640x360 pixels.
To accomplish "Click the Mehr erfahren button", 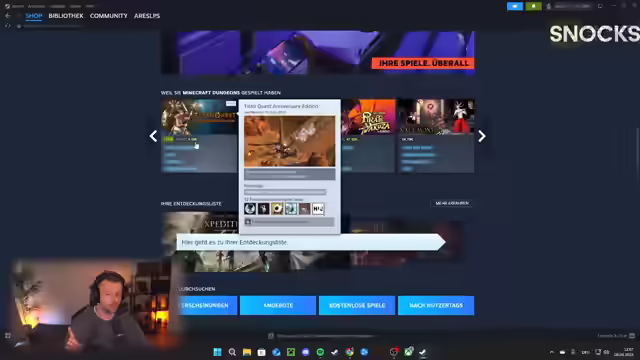I will (452, 203).
